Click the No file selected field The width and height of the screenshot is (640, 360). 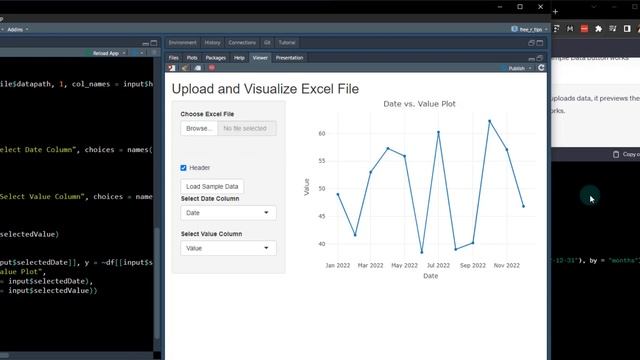pos(247,128)
